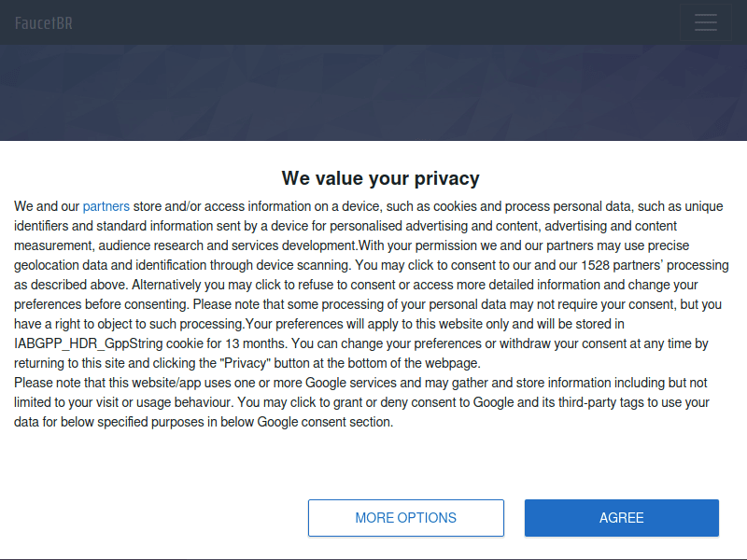
Task: Click the MORE OPTIONS button
Action: point(406,518)
